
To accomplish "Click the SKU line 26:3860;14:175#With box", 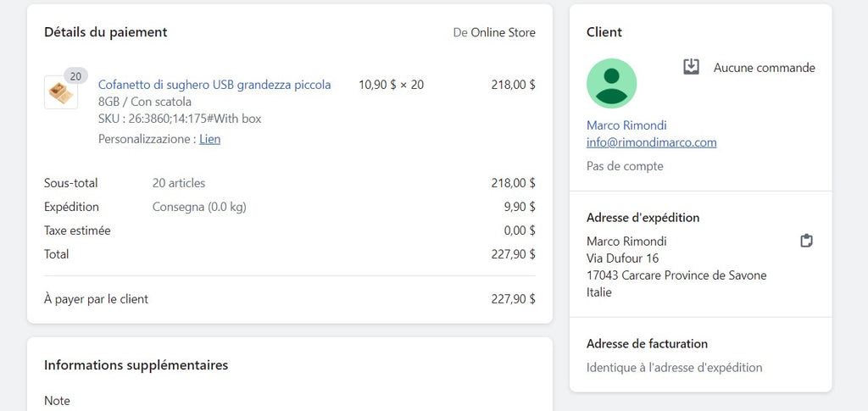I will [x=180, y=119].
